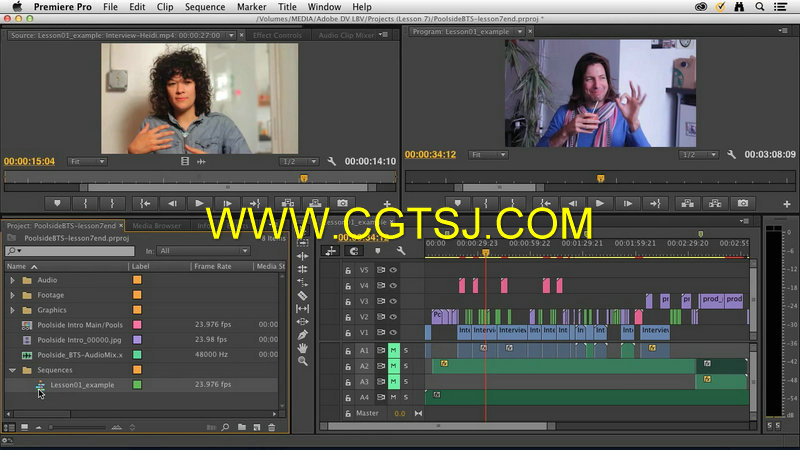Step back one frame in Source monitor

(x=172, y=203)
